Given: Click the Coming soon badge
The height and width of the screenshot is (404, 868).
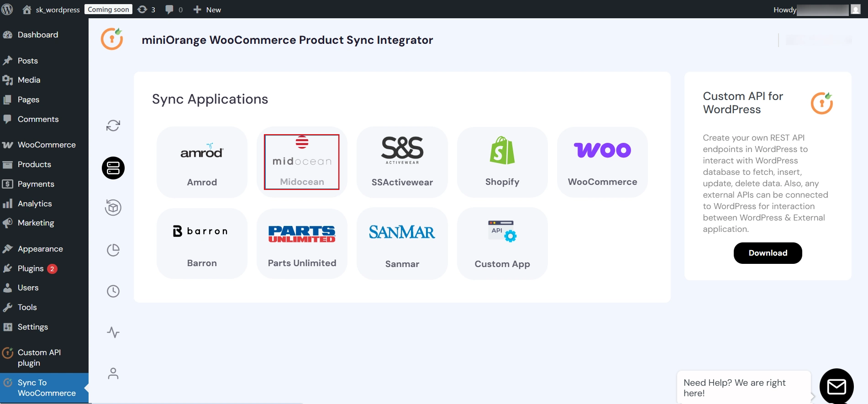Looking at the screenshot, I should point(108,9).
